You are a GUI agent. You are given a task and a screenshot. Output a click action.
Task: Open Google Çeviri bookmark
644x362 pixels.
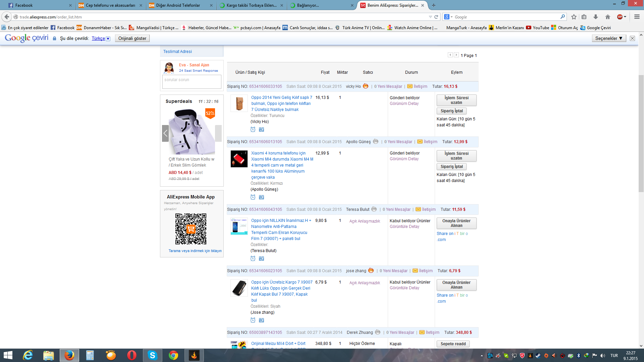pyautogui.click(x=595, y=27)
